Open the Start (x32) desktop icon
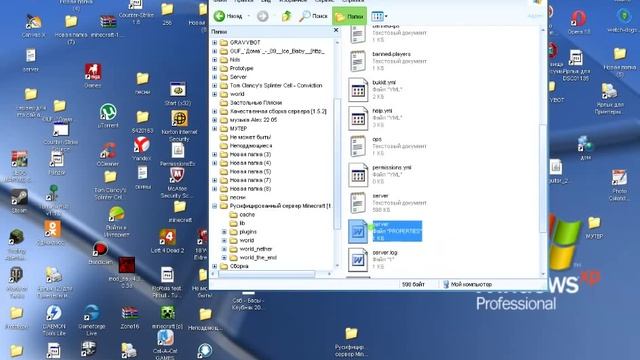The height and width of the screenshot is (360, 640). 178,94
